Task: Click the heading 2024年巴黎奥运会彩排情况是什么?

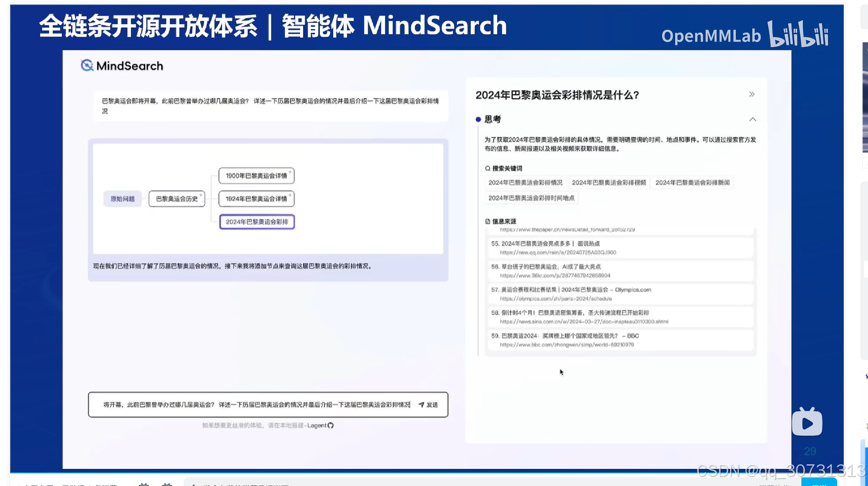Action: [557, 95]
